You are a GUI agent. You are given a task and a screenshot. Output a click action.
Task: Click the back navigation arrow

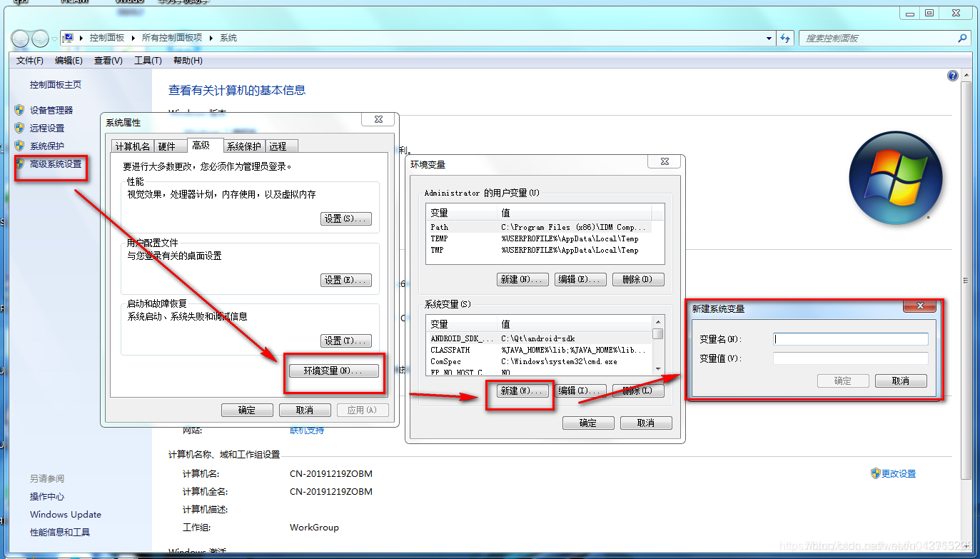point(21,39)
